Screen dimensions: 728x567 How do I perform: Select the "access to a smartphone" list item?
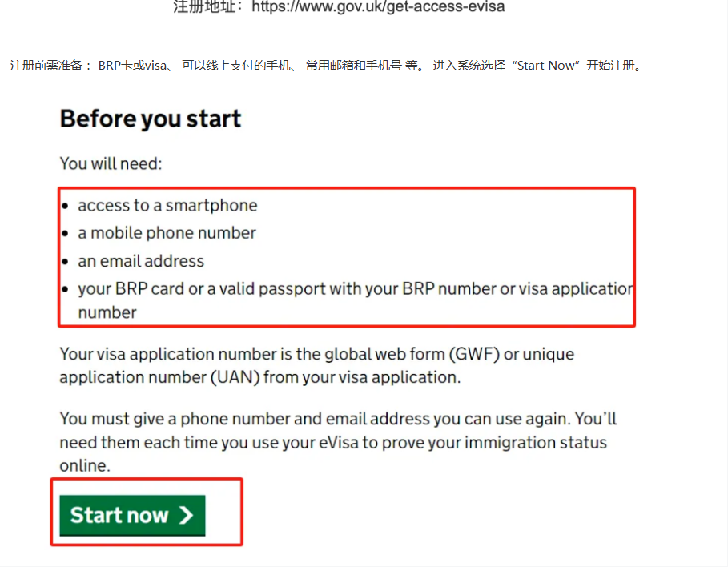tap(167, 206)
